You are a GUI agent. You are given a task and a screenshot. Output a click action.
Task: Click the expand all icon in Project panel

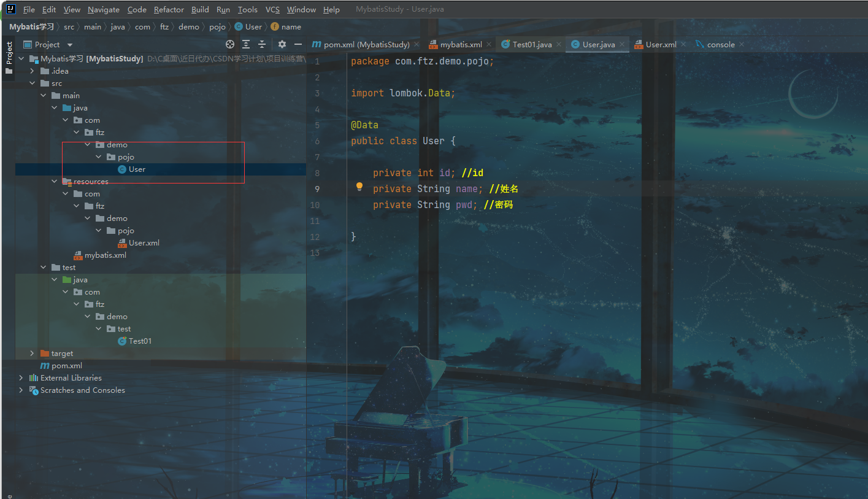[246, 44]
